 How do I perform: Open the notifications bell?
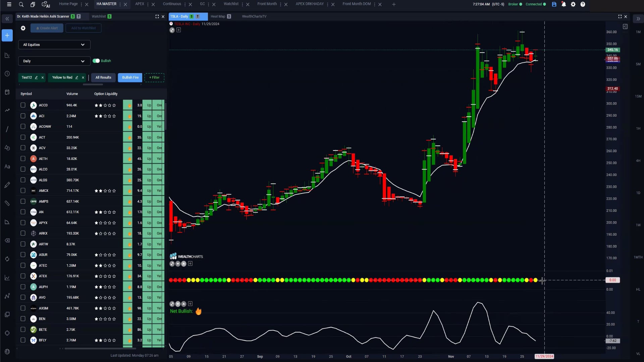pyautogui.click(x=563, y=4)
